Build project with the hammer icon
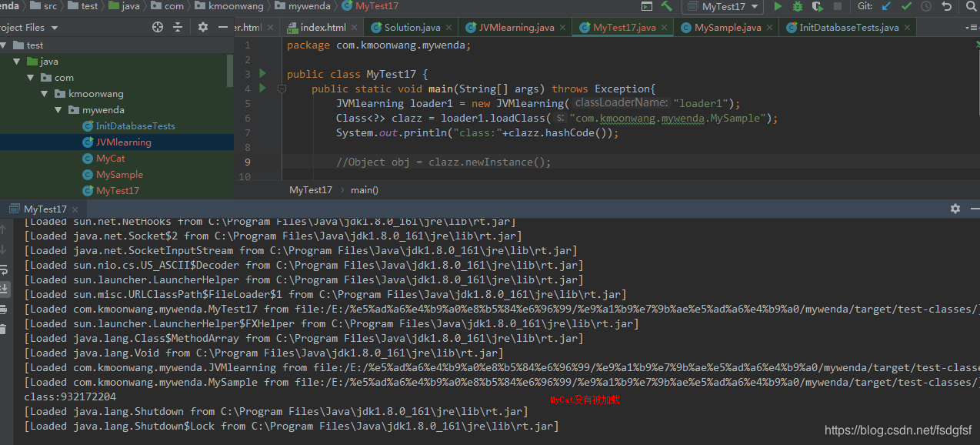Image resolution: width=980 pixels, height=445 pixels. 667,6
